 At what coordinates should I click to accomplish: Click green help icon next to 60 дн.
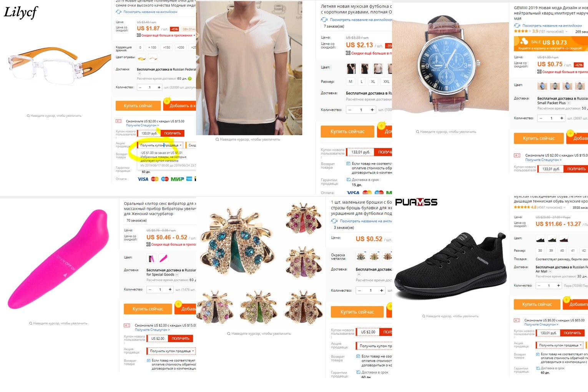click(x=189, y=79)
